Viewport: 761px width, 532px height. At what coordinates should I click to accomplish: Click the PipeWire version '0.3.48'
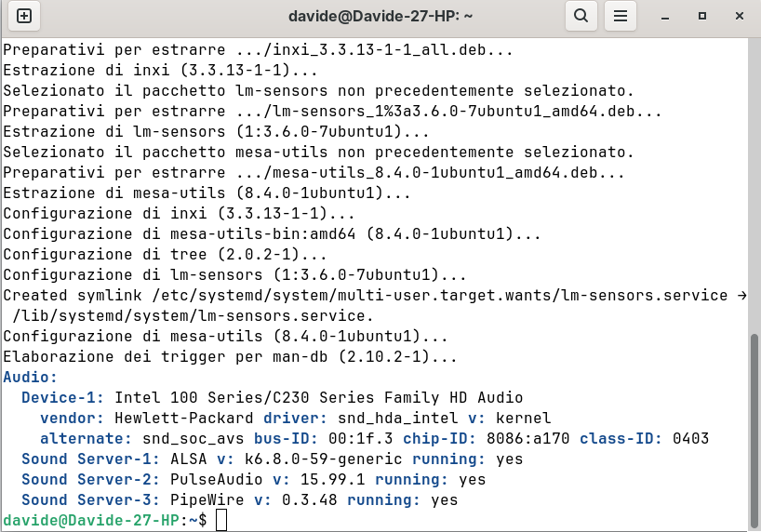pyautogui.click(x=309, y=499)
